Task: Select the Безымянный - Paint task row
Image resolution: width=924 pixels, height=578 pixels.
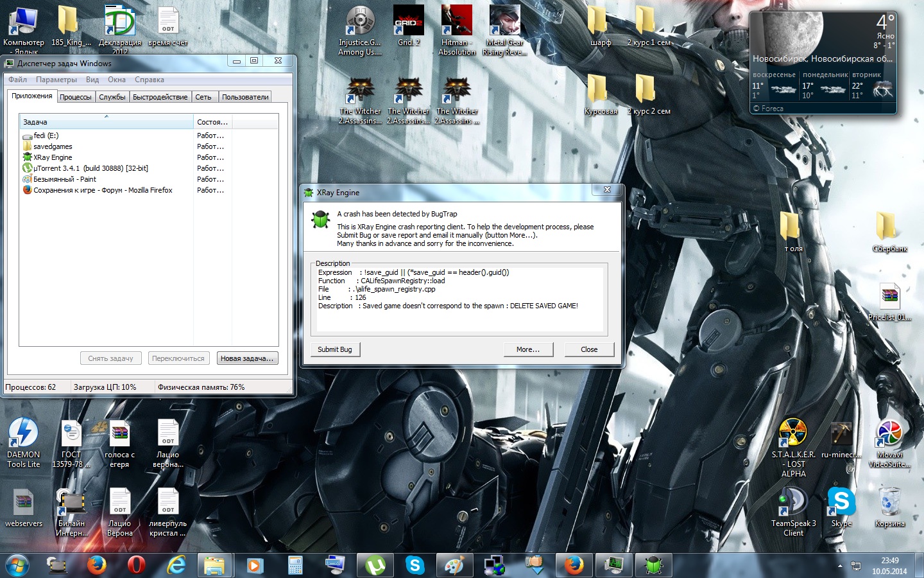Action: coord(149,179)
